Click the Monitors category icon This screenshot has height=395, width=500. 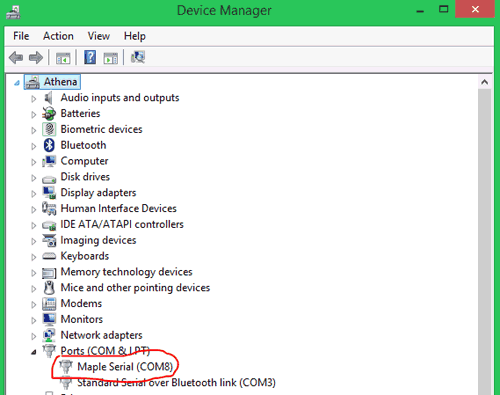(x=49, y=319)
